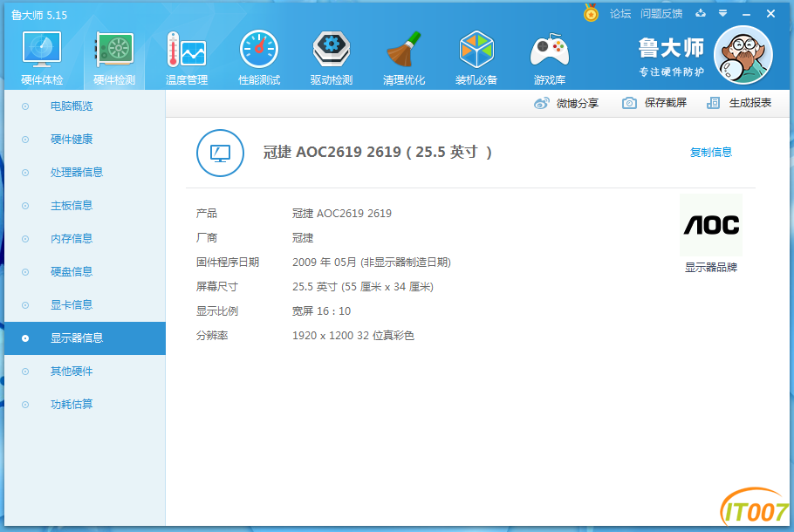Click the heading 冠捷 AOC2619 2619 (25.5 英寸)
794x532 pixels.
click(377, 152)
